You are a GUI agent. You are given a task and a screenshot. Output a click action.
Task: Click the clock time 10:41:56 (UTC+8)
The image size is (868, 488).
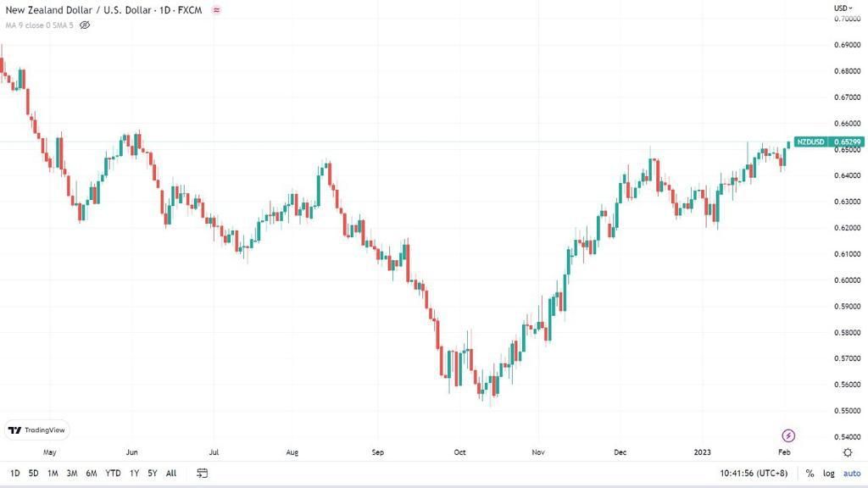754,473
